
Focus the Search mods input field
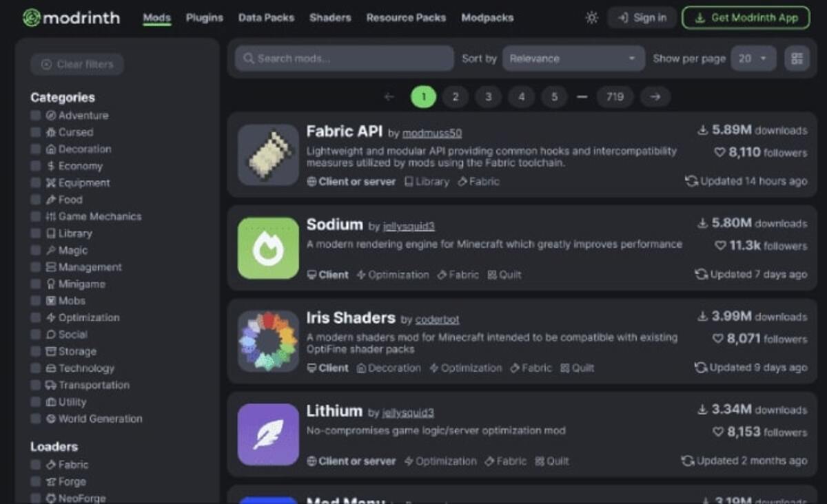[x=345, y=59]
